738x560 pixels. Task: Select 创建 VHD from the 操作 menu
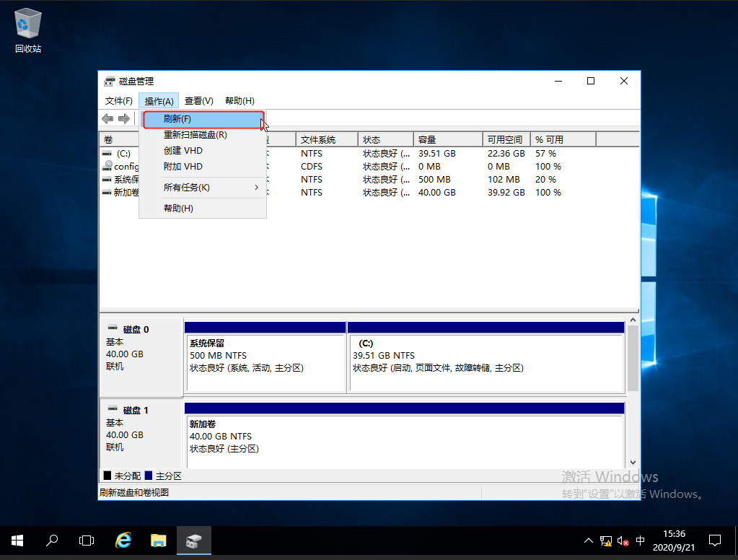click(183, 151)
